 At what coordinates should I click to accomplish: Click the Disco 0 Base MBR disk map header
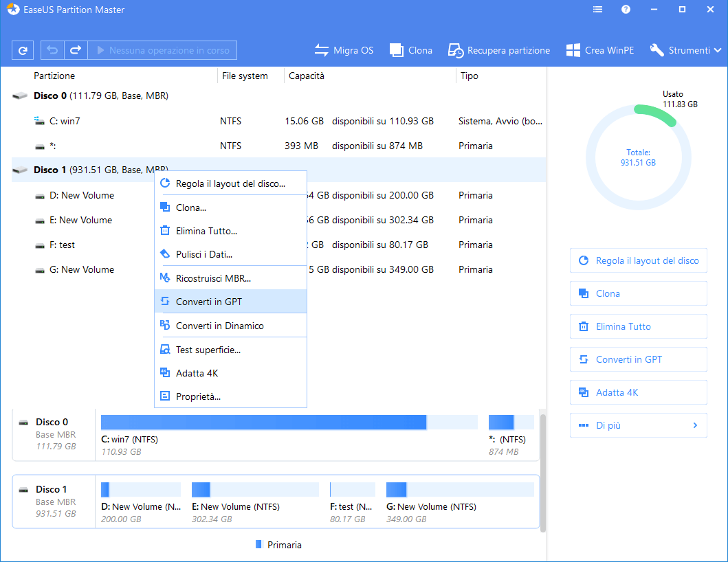pos(54,434)
